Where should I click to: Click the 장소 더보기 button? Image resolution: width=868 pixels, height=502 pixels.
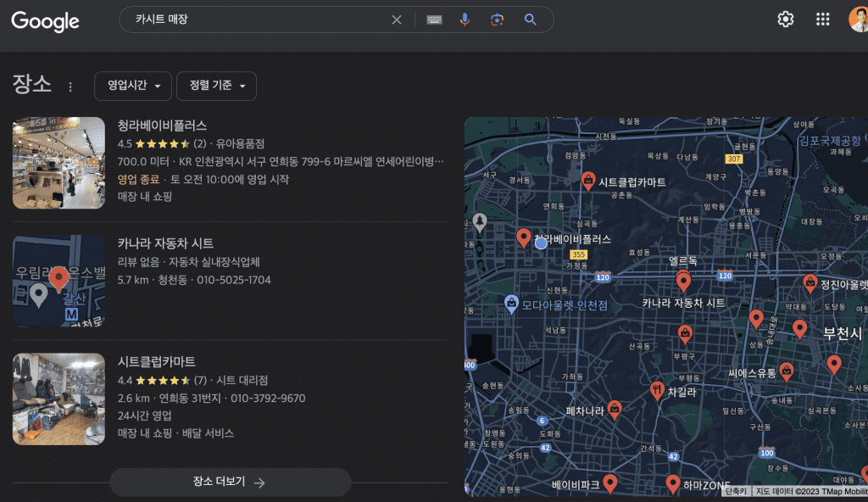coord(230,482)
